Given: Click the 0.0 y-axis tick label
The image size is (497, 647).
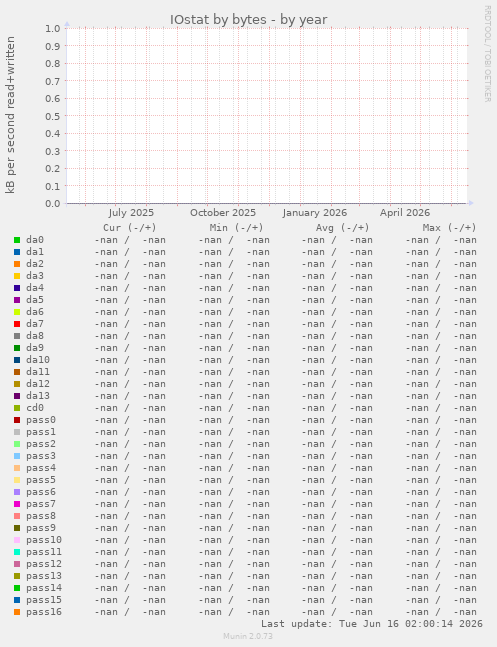Looking at the screenshot, I should (53, 204).
